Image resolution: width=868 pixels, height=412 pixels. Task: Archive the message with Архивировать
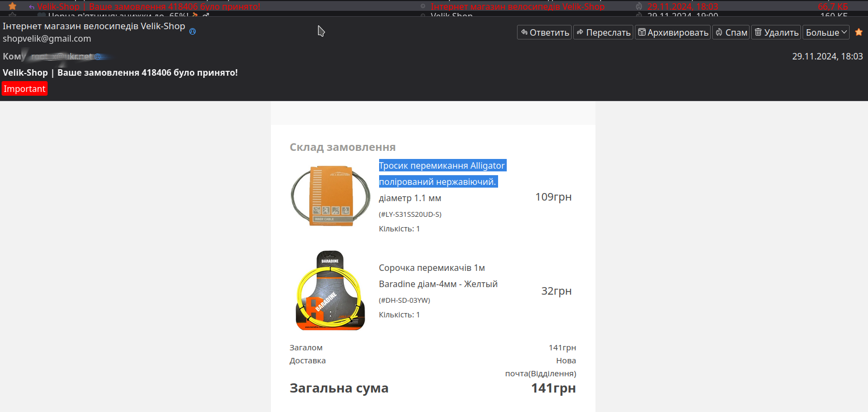[x=672, y=32]
